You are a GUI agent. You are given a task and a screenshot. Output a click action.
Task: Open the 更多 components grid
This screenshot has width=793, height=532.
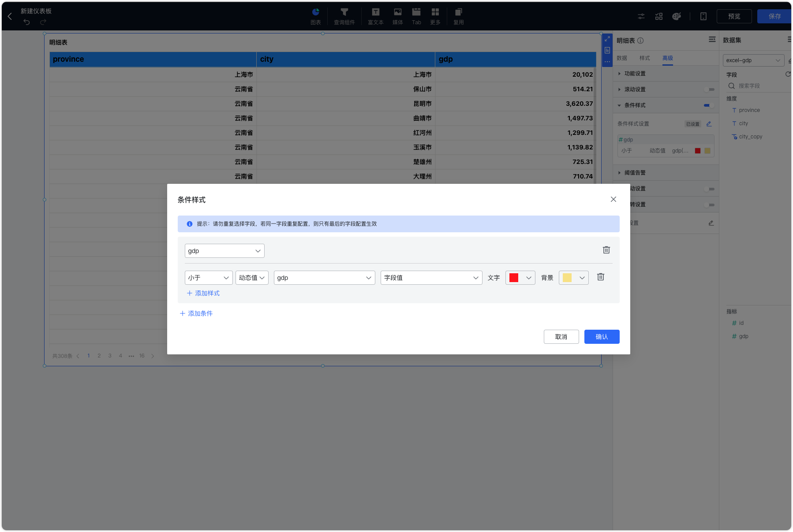tap(435, 16)
